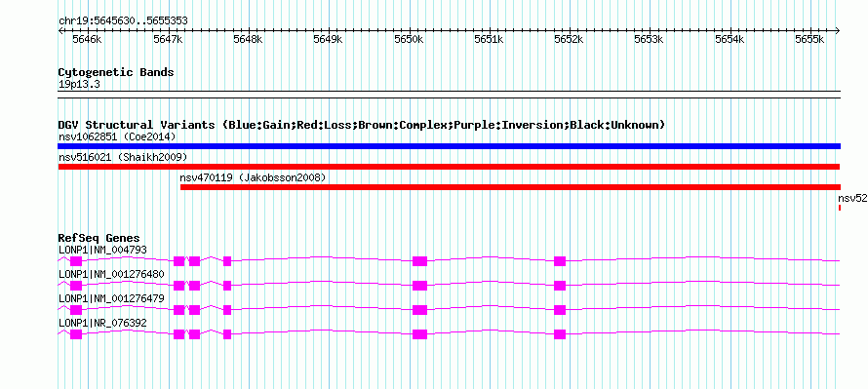Click the NM_001276480 exon near 5652k
The width and height of the screenshot is (868, 389).
[560, 286]
